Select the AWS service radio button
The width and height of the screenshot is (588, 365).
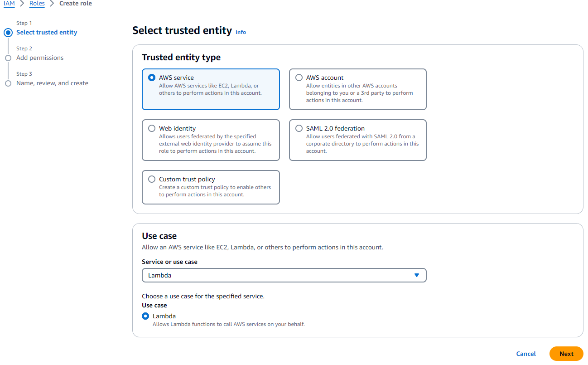pyautogui.click(x=152, y=78)
